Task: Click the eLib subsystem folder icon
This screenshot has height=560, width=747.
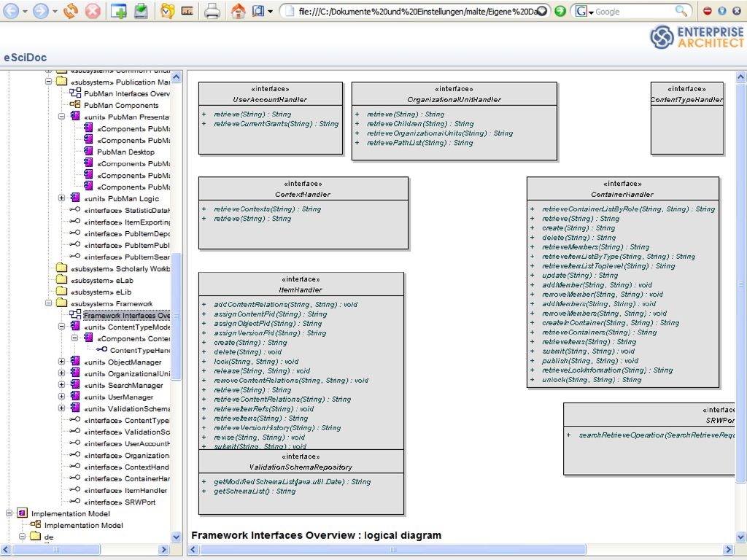Action: pyautogui.click(x=62, y=292)
